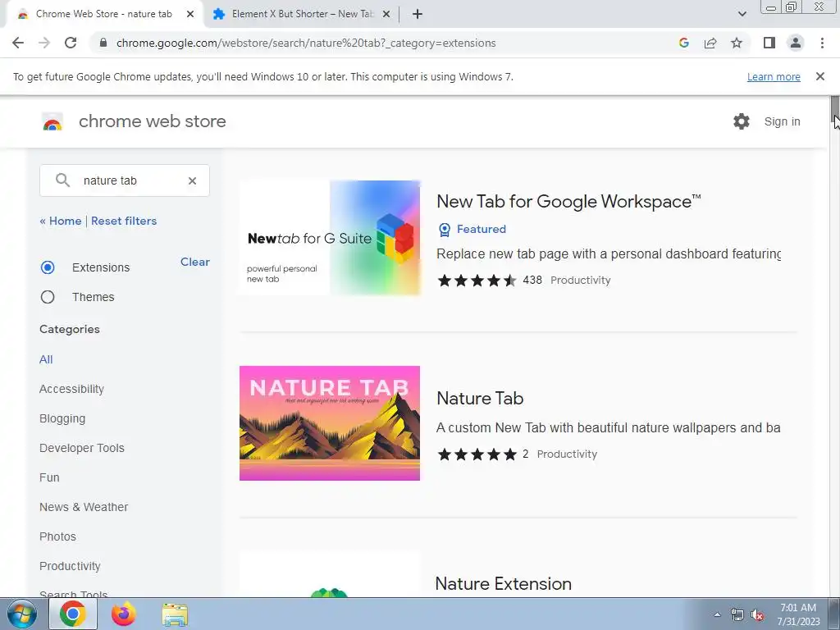
Task: Open the New Tab for Google Workspace title
Action: pos(568,202)
